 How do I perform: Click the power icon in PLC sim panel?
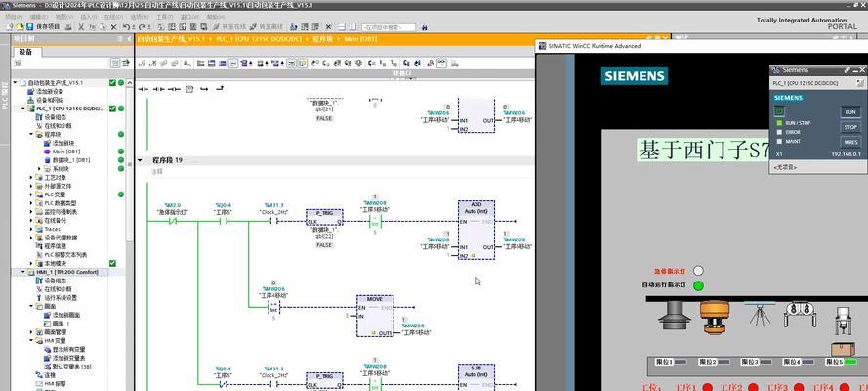(x=779, y=111)
